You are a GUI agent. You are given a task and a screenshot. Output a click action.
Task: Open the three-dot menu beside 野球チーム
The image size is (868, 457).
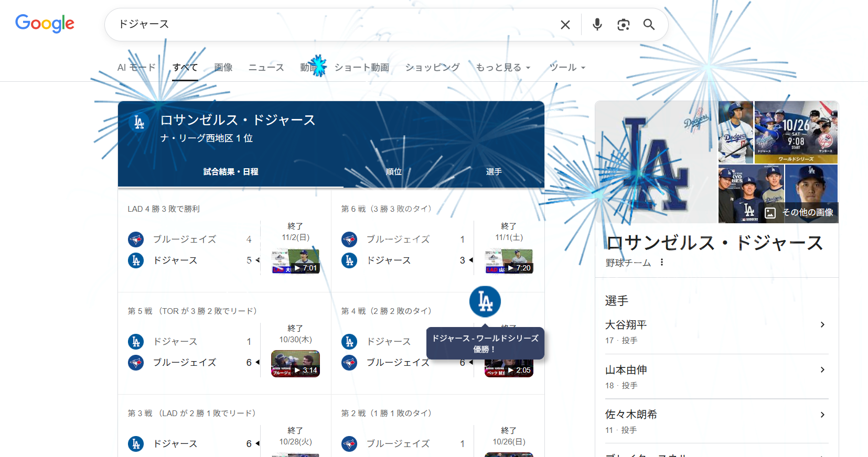662,263
